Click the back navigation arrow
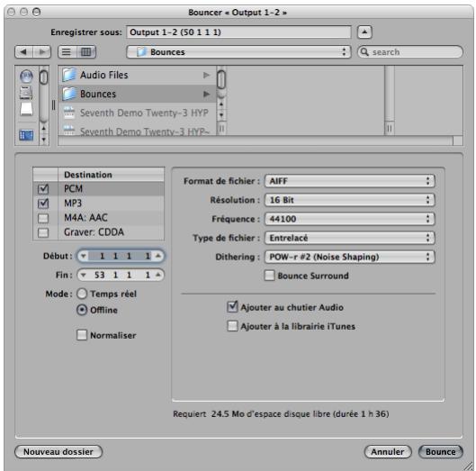Screen dimensions: 476x471 pyautogui.click(x=23, y=52)
